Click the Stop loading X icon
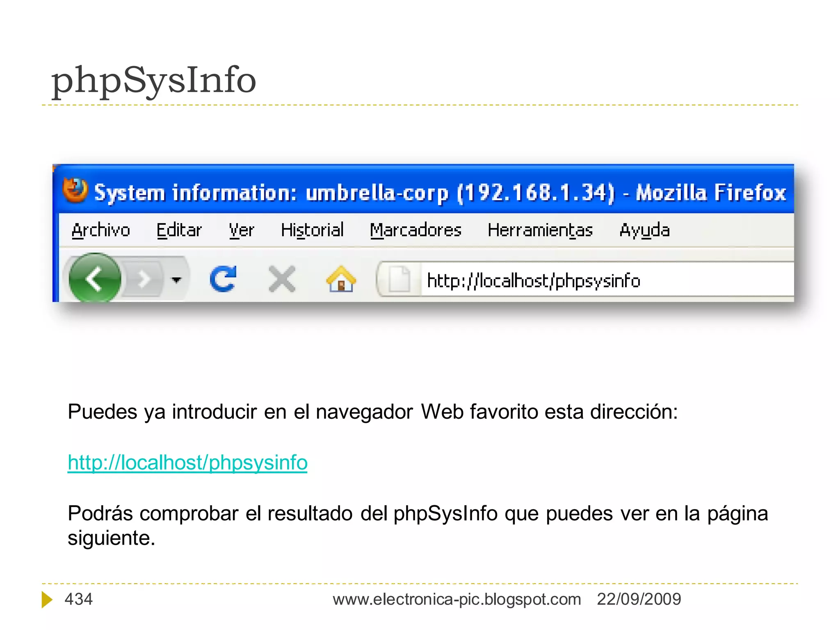Screen dimensions: 840x630 coord(282,279)
